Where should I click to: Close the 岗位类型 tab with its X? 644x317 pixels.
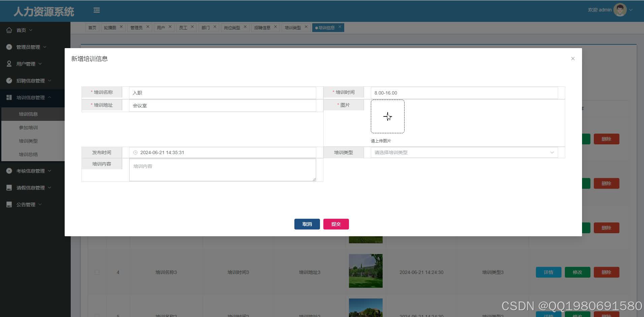pos(245,27)
